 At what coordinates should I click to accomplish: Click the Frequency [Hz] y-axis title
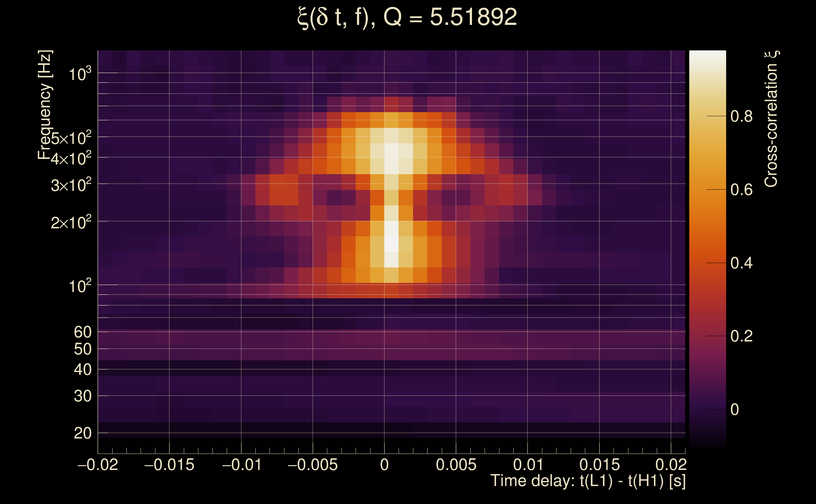[45, 105]
